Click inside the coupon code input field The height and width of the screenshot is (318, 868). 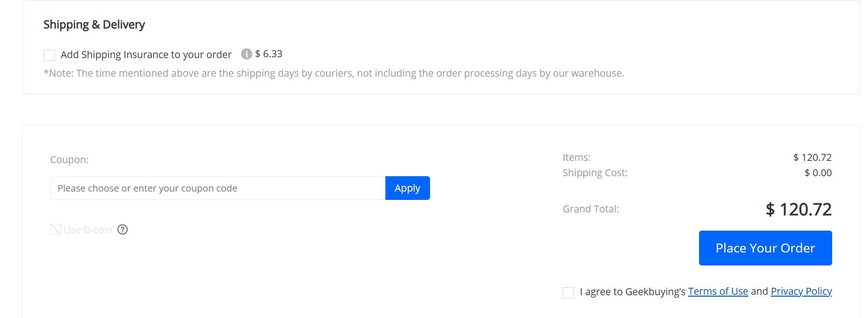click(216, 188)
